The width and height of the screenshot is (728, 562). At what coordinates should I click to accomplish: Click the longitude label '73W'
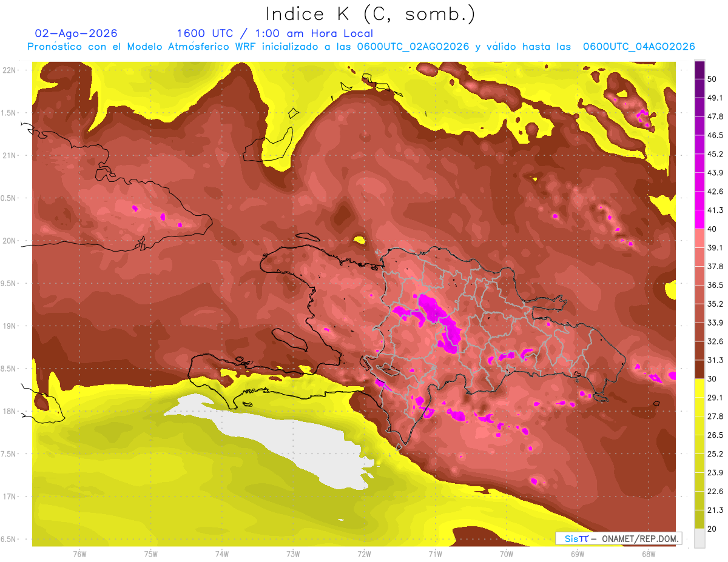tap(293, 554)
